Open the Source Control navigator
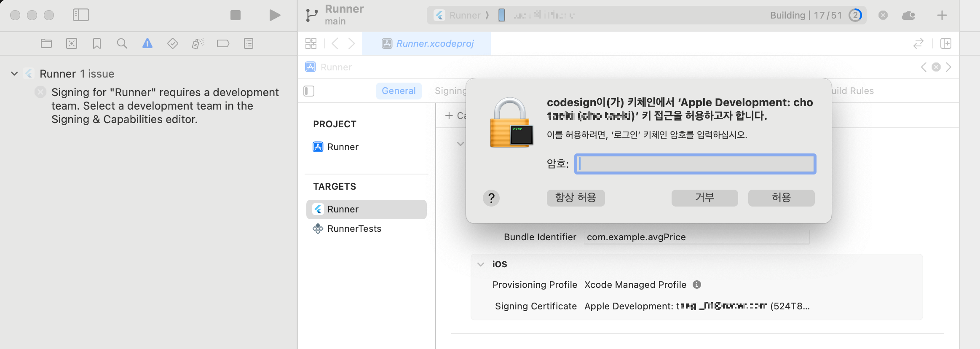This screenshot has width=980, height=349. click(x=72, y=43)
